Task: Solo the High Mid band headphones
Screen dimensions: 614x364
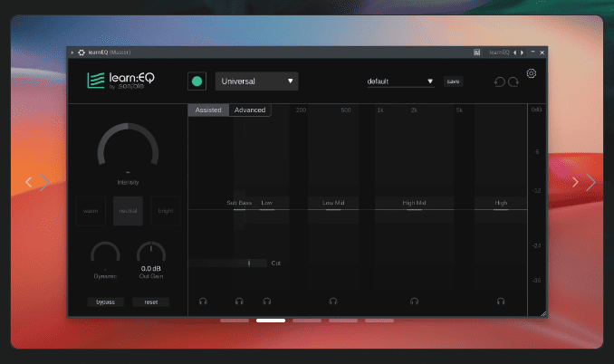Action: pyautogui.click(x=414, y=302)
